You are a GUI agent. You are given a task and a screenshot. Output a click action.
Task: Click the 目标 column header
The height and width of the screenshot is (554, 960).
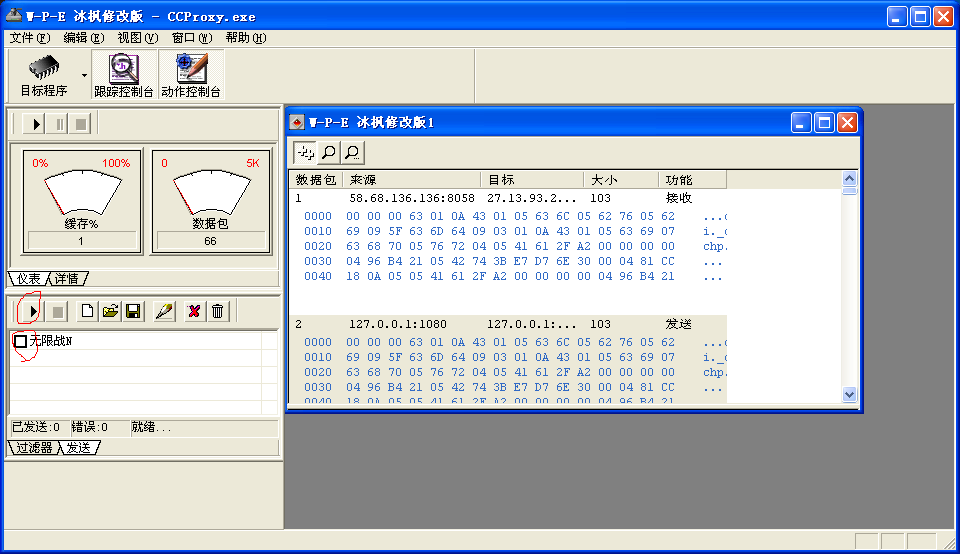(x=532, y=180)
